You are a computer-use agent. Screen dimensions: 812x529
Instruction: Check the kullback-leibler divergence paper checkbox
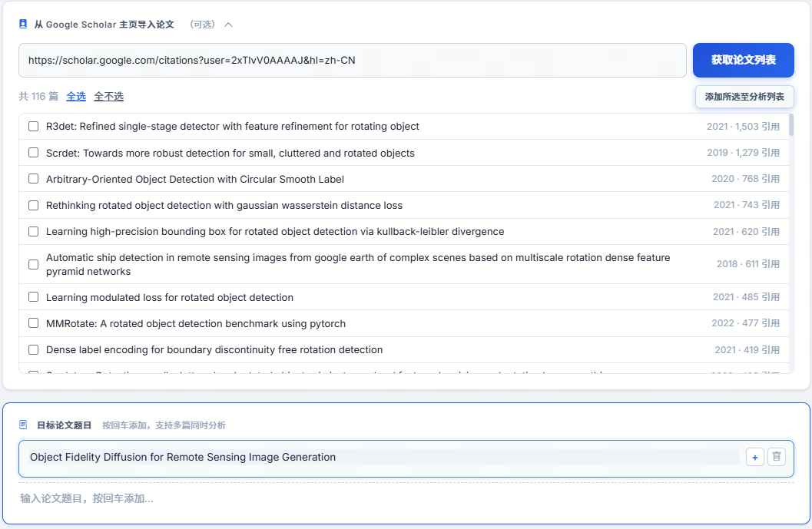point(34,231)
